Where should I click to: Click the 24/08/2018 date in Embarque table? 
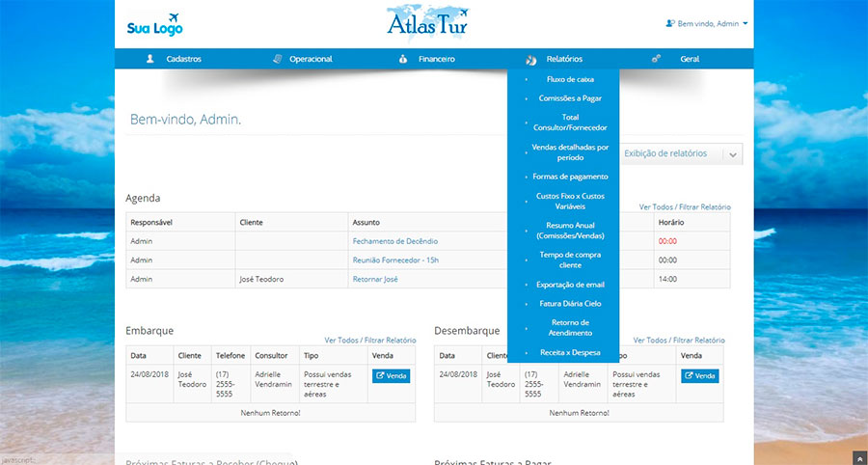(x=149, y=374)
